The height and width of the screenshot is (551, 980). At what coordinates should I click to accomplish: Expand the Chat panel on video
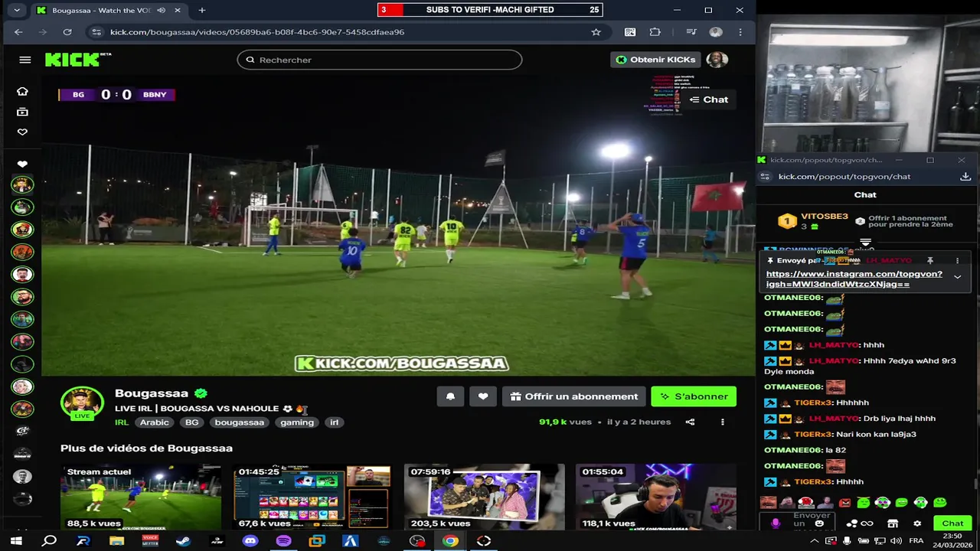(709, 99)
